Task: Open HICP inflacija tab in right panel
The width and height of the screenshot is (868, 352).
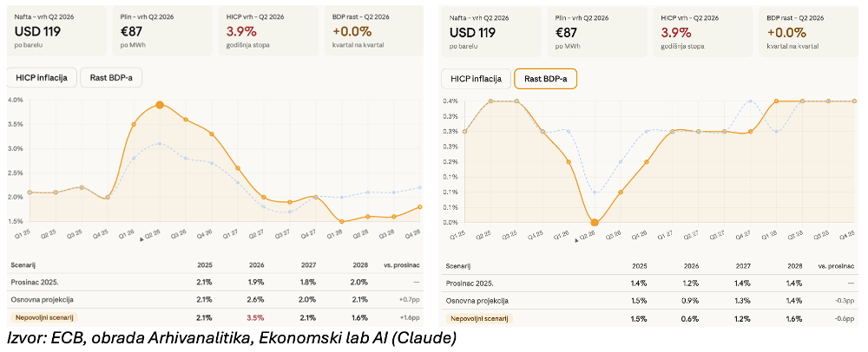Action: coord(476,79)
